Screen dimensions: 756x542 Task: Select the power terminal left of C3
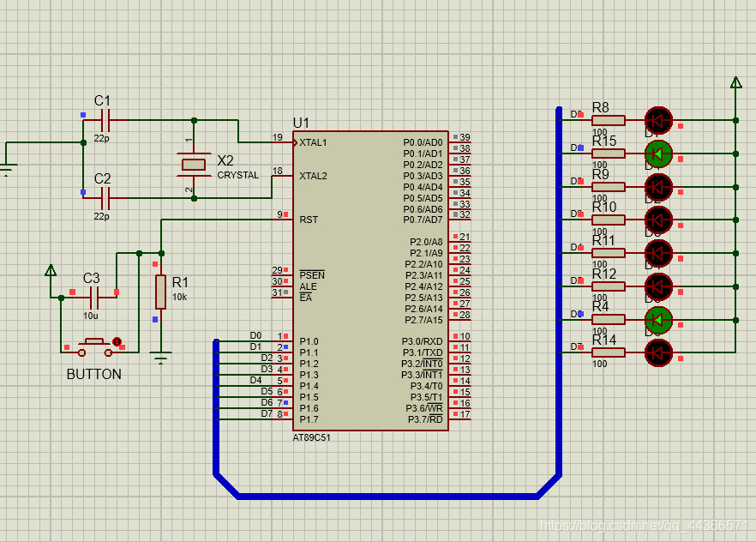pos(51,271)
